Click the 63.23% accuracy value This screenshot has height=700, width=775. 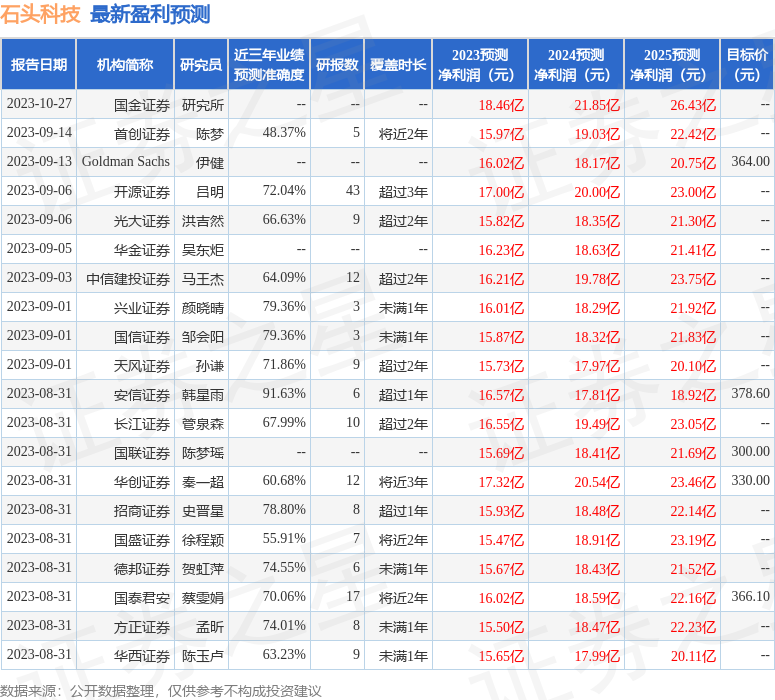(x=284, y=655)
